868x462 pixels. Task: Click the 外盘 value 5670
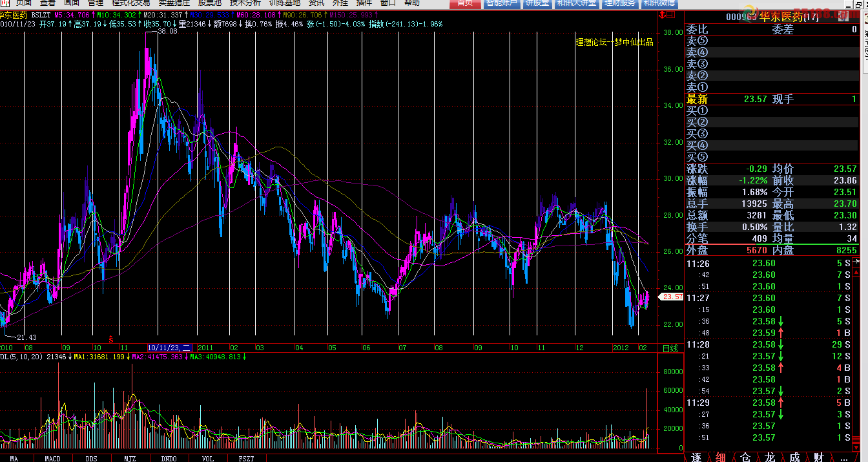pyautogui.click(x=756, y=250)
